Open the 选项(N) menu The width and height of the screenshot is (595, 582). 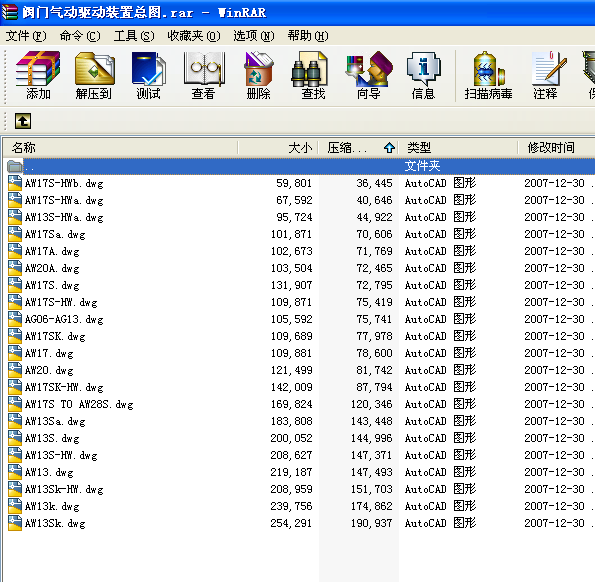tap(253, 36)
